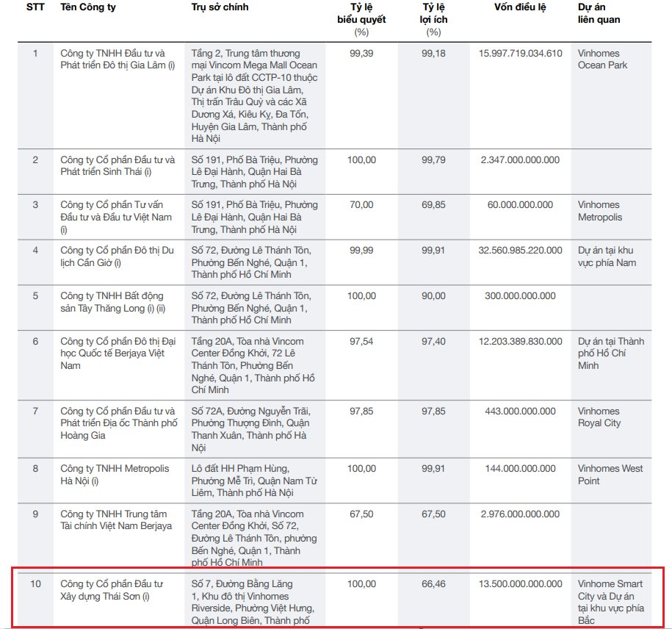Click the capital value 15.997.719.034.610
The width and height of the screenshot is (672, 629).
[x=520, y=53]
